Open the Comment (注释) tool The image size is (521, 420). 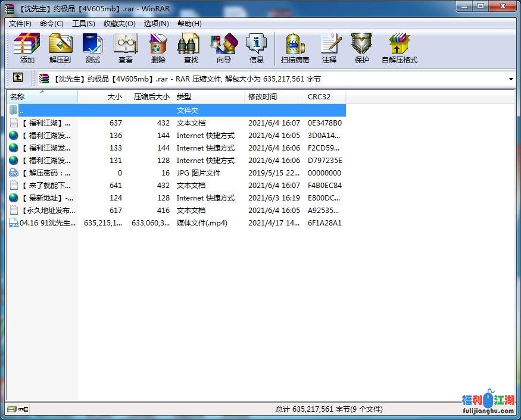pos(329,48)
